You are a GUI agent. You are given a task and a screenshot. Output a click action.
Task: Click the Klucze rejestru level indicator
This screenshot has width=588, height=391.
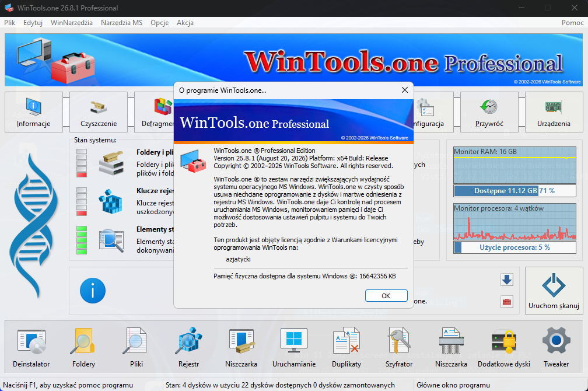pos(82,201)
